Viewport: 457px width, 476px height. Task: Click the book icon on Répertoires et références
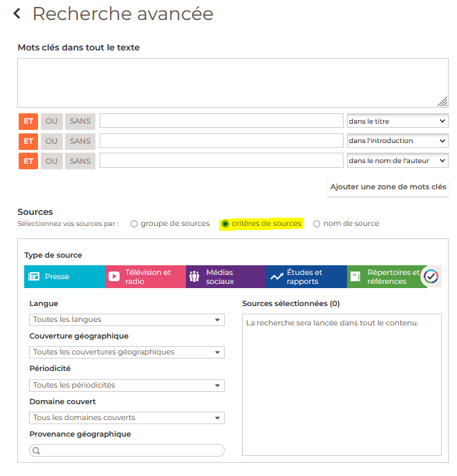pyautogui.click(x=355, y=276)
